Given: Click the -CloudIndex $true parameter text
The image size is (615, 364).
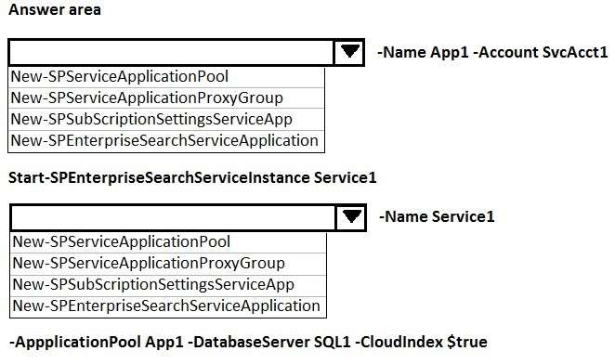Looking at the screenshot, I should pyautogui.click(x=421, y=342).
